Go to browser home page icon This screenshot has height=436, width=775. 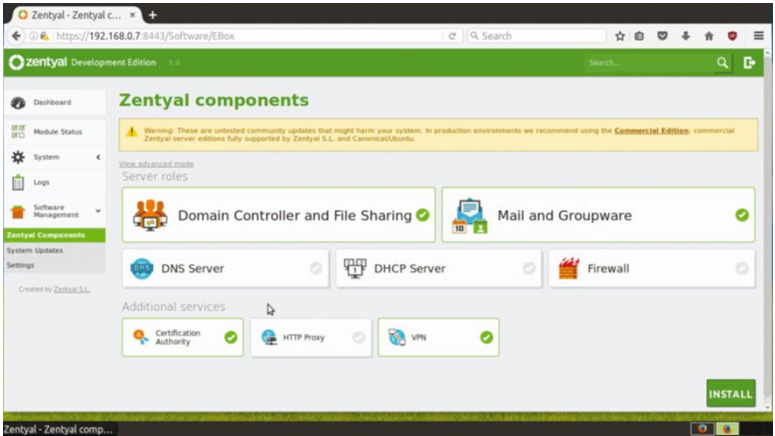(x=709, y=36)
